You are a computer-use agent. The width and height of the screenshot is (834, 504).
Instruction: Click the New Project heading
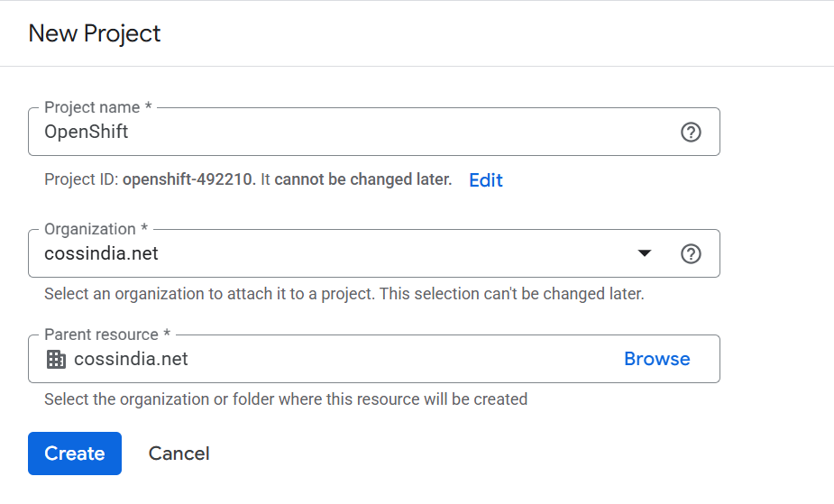coord(95,33)
